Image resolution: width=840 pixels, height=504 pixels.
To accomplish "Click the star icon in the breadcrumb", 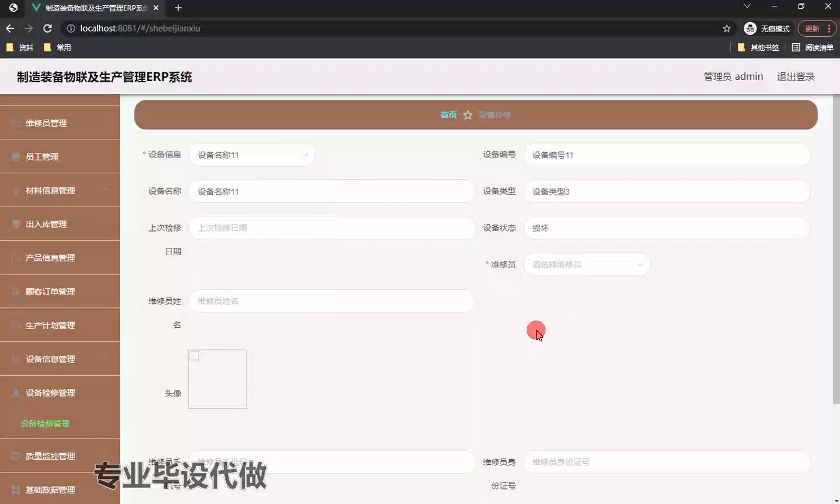I will [x=468, y=116].
